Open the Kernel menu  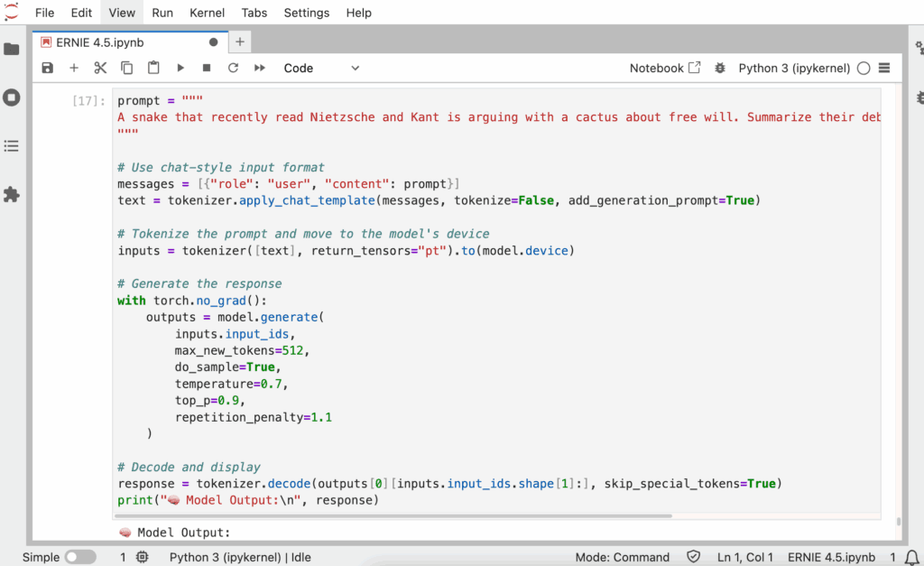tap(207, 13)
